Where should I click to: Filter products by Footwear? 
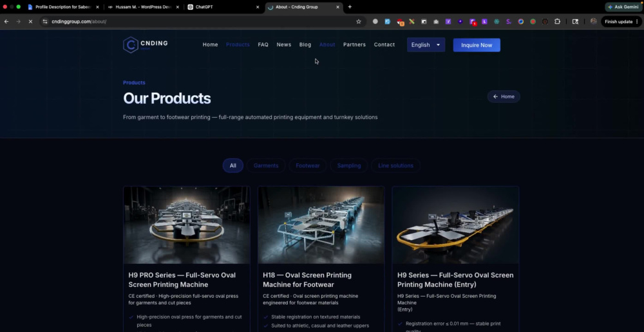(x=308, y=165)
